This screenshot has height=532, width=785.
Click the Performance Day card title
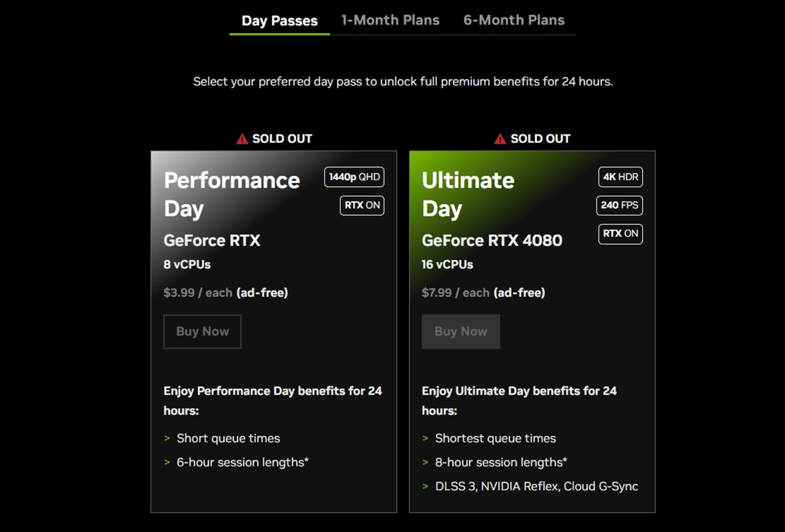(232, 194)
